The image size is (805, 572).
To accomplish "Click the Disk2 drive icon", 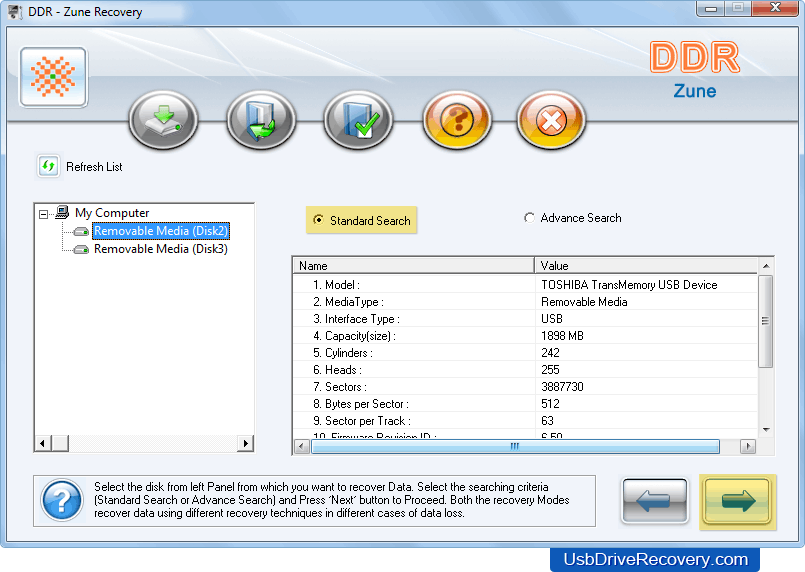I will [x=81, y=232].
